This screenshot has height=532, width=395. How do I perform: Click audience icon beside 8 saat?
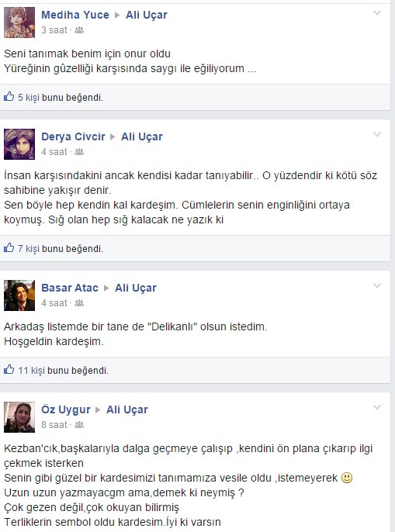tap(79, 424)
